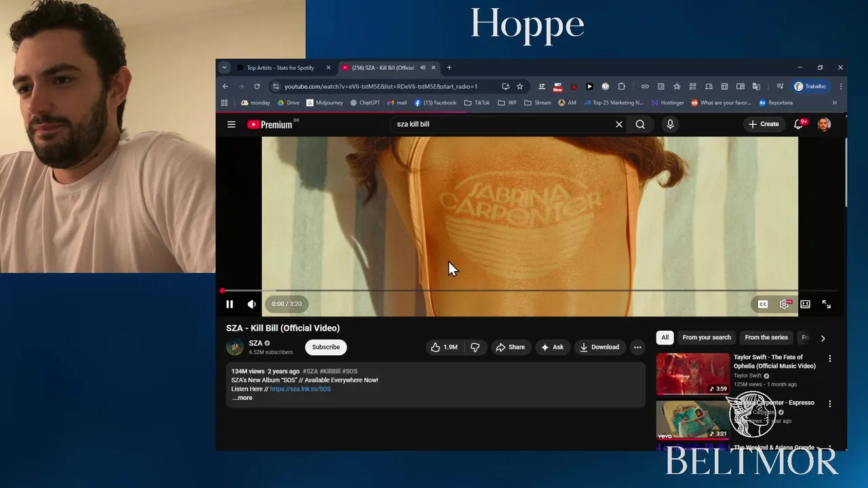Select the 'From your search' chip
868x488 pixels.
click(x=707, y=338)
